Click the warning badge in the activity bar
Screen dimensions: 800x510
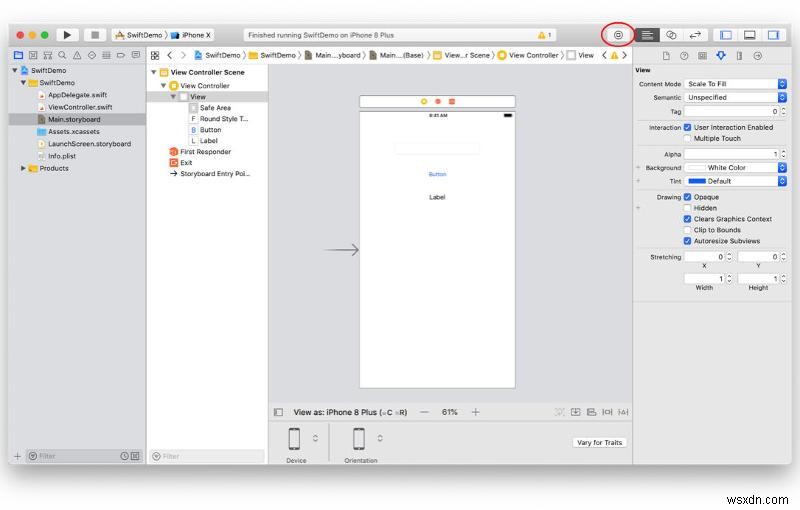coord(544,35)
